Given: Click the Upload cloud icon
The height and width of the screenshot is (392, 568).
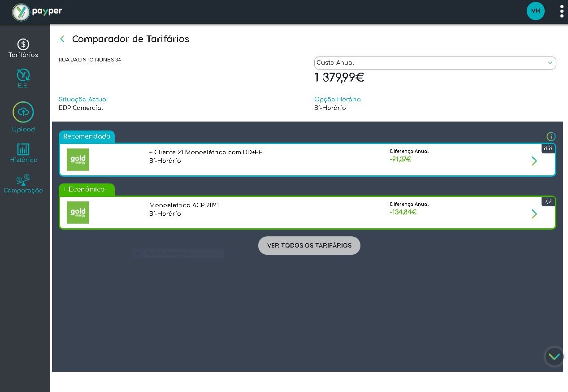Looking at the screenshot, I should pyautogui.click(x=23, y=112).
